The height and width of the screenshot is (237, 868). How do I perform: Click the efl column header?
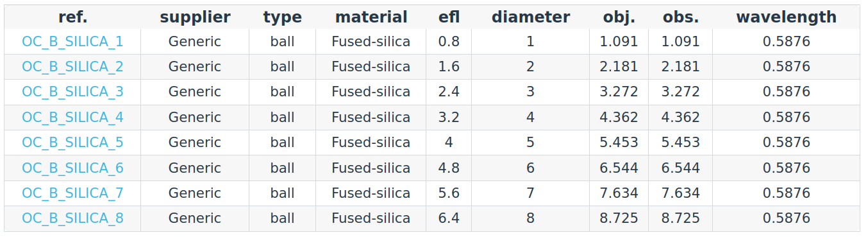click(x=449, y=17)
